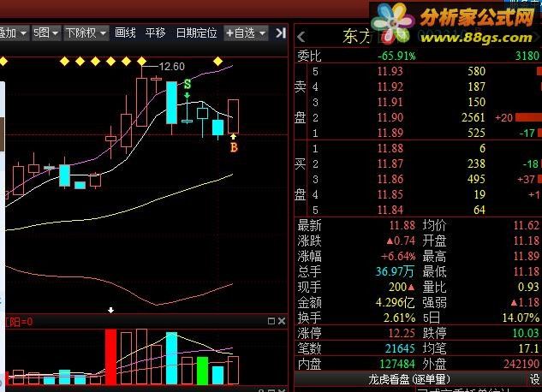The height and width of the screenshot is (392, 542).
Task: Close the volume sub-panel with X
Action: 282,321
